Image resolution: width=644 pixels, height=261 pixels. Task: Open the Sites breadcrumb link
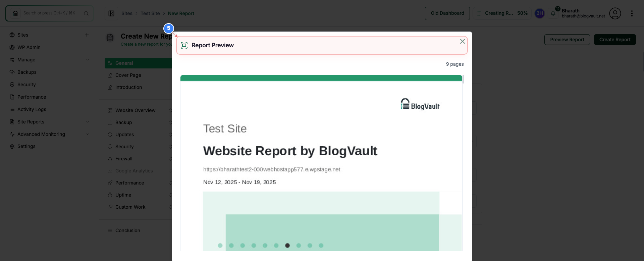pyautogui.click(x=127, y=13)
